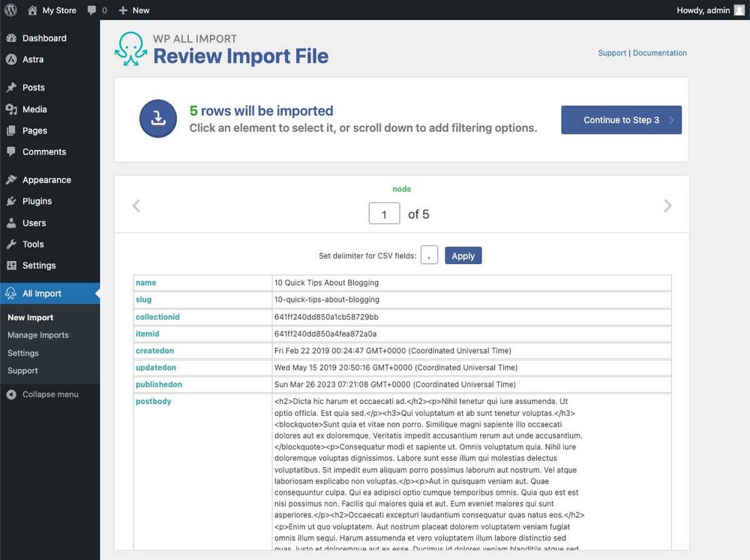
Task: Open the Support link at top right
Action: [612, 53]
